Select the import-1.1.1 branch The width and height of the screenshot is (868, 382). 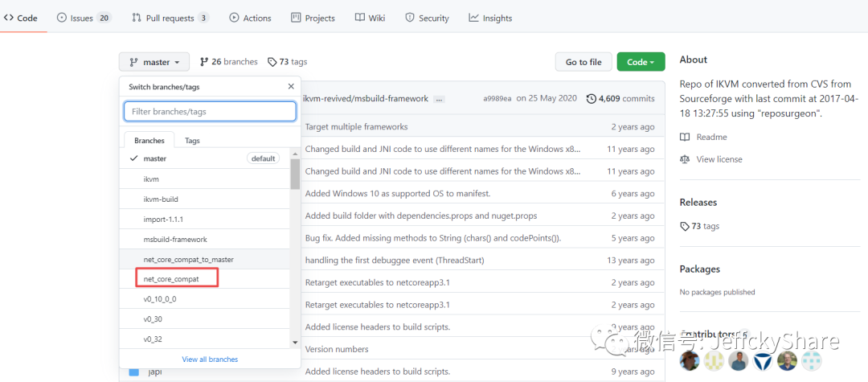click(x=205, y=220)
